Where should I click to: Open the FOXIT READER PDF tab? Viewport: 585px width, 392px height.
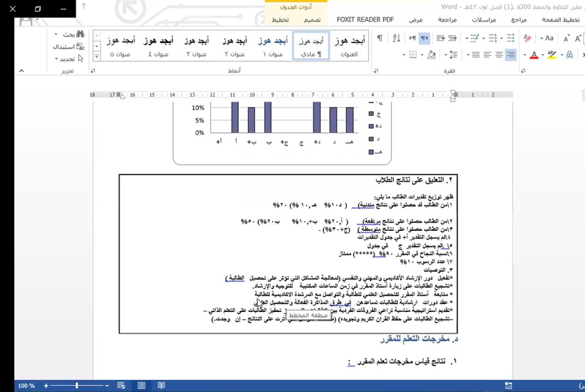pyautogui.click(x=365, y=20)
